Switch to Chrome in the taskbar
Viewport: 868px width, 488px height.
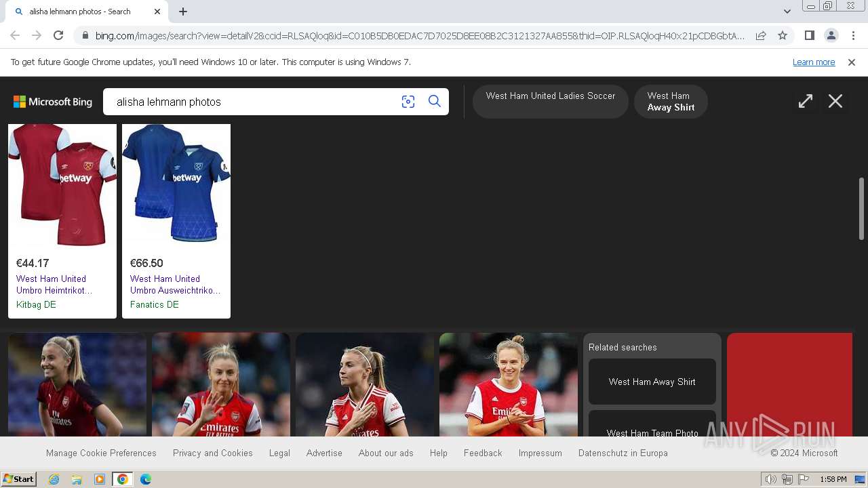(123, 479)
